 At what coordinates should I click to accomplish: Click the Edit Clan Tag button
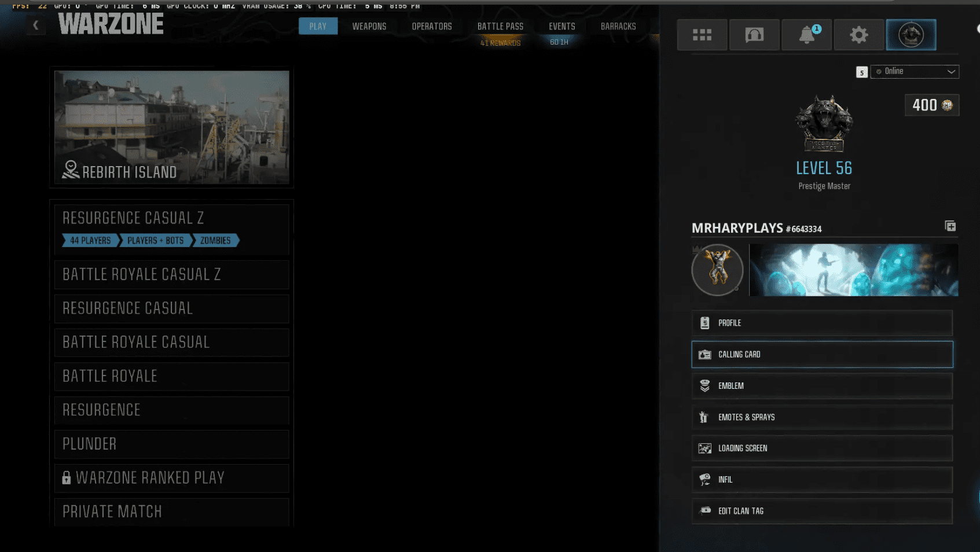coord(821,511)
